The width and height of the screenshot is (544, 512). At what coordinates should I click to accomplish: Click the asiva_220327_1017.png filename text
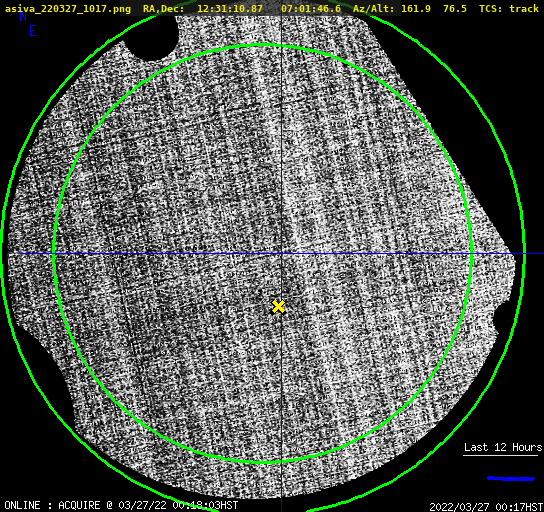(68, 9)
